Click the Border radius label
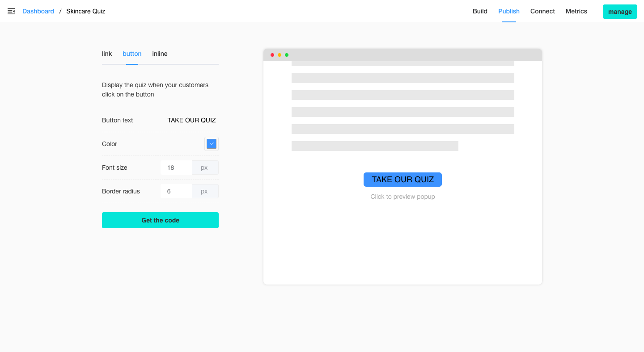This screenshot has height=352, width=644. 121,191
